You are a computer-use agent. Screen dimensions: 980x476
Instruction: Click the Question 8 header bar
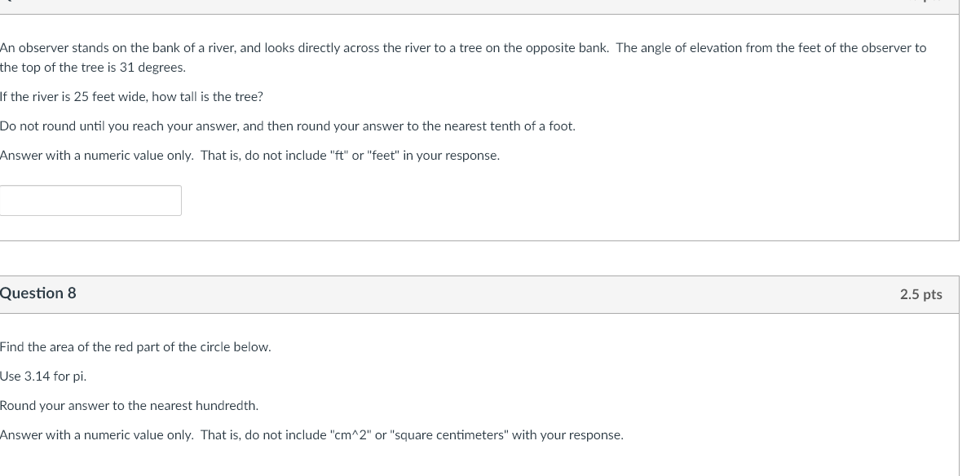click(479, 294)
